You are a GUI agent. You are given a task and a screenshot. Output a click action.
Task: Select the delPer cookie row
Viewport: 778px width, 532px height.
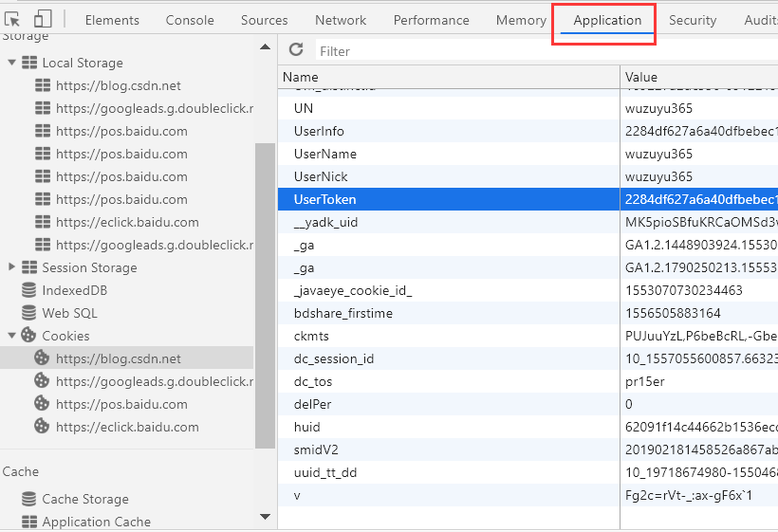tap(528, 404)
